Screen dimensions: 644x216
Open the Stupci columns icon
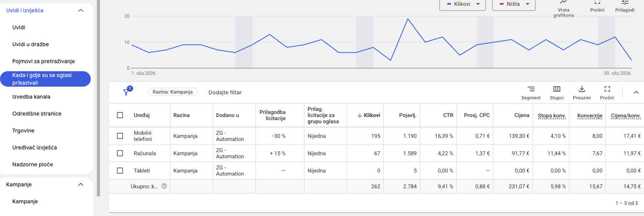(556, 89)
